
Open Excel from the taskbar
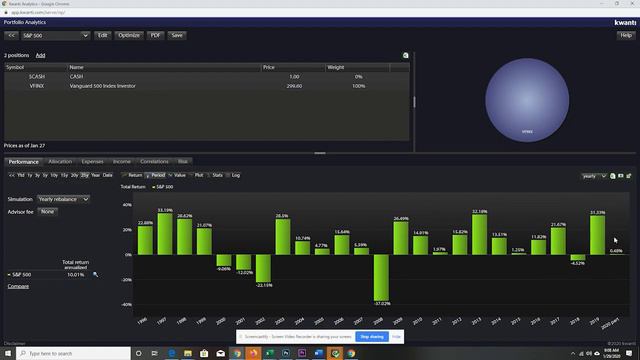click(x=269, y=353)
